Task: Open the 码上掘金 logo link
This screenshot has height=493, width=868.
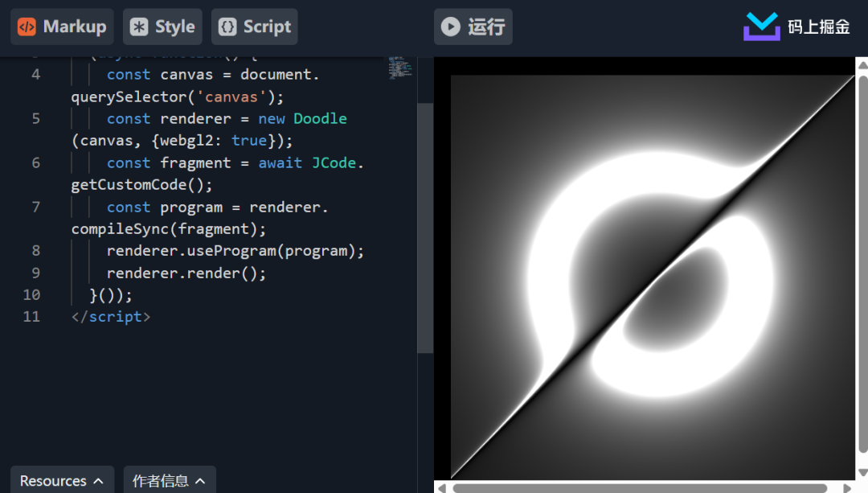Action: 796,27
